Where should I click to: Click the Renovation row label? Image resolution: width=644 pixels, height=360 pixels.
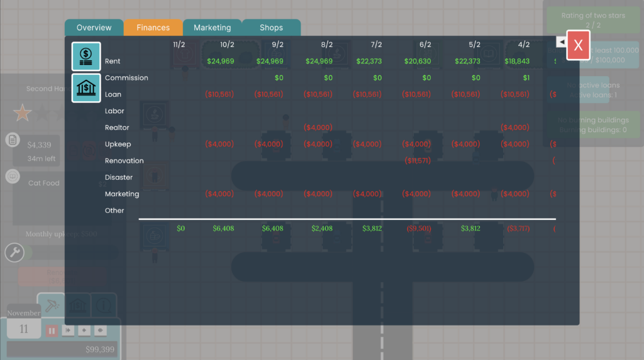(124, 161)
